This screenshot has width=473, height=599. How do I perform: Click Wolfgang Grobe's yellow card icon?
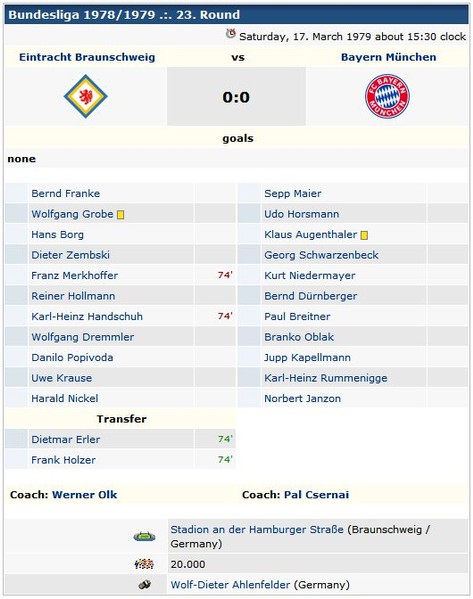(120, 215)
